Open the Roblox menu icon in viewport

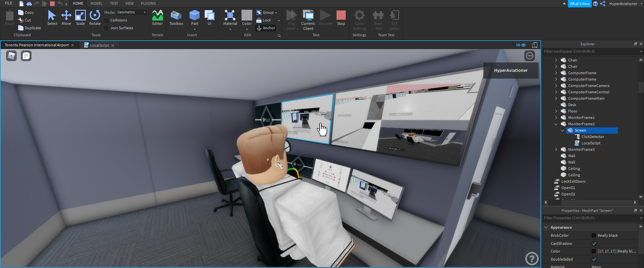11,56
